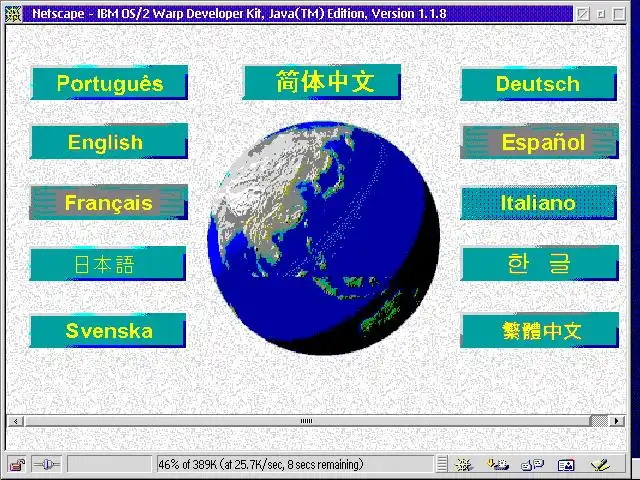Screen dimensions: 640x480
Task: Choose Simplified Chinese 简体中文 button
Action: coord(322,82)
